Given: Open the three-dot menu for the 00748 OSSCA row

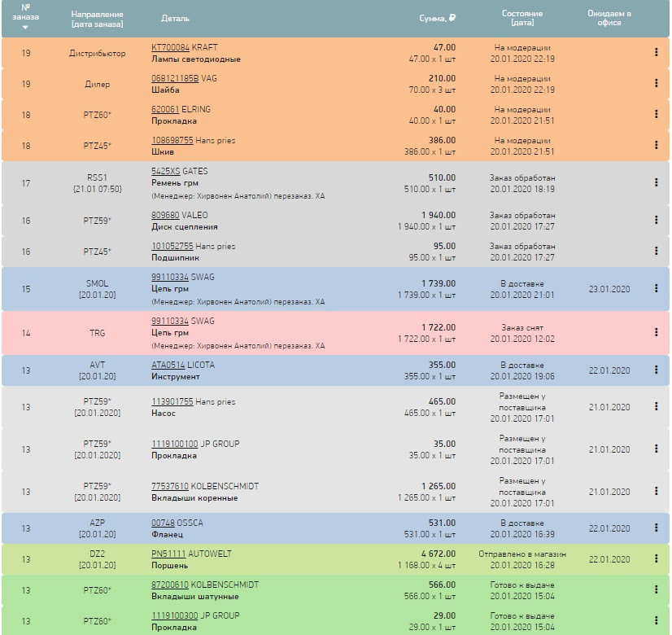Looking at the screenshot, I should point(657,528).
